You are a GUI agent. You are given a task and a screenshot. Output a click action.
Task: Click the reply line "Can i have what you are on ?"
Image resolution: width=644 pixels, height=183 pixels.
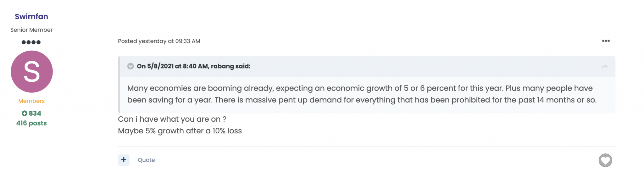click(x=172, y=119)
